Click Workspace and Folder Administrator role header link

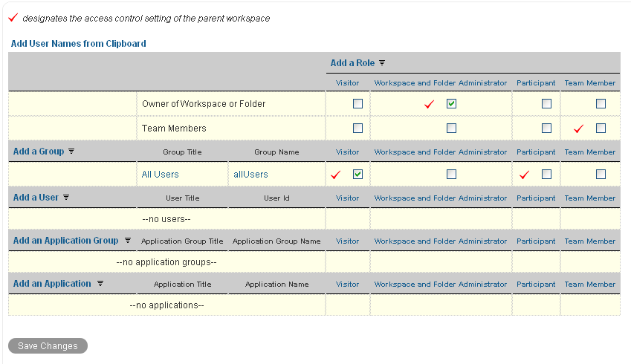coord(440,83)
